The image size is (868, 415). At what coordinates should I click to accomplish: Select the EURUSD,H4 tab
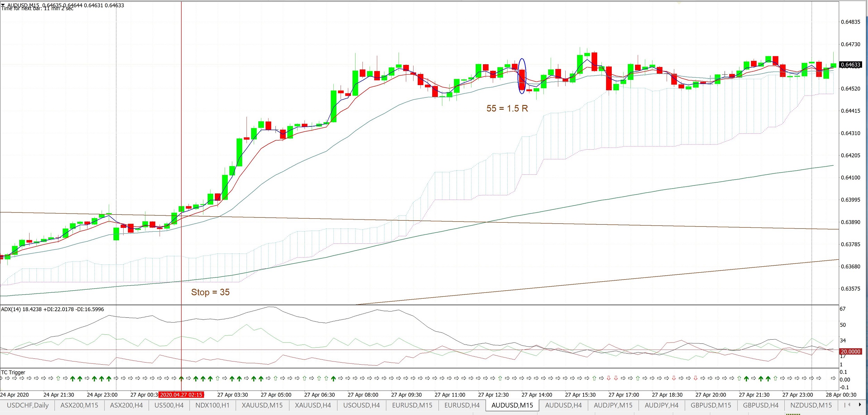click(x=462, y=405)
